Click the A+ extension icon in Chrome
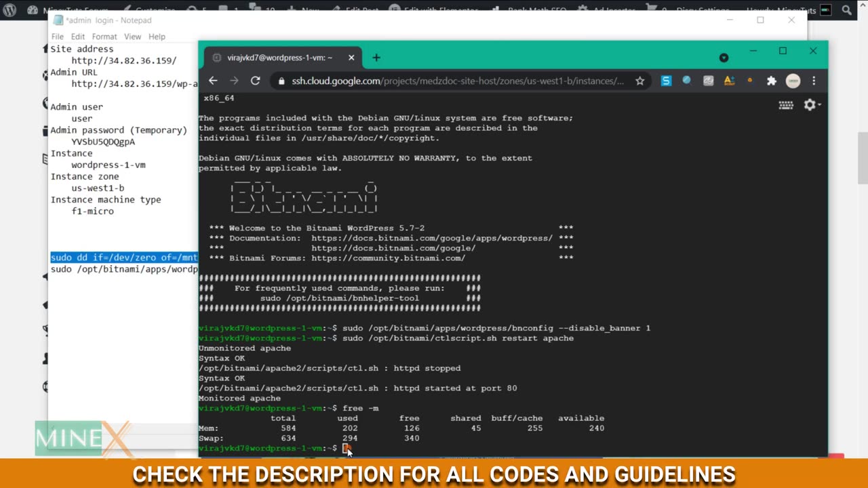Image resolution: width=868 pixels, height=488 pixels. pyautogui.click(x=730, y=81)
